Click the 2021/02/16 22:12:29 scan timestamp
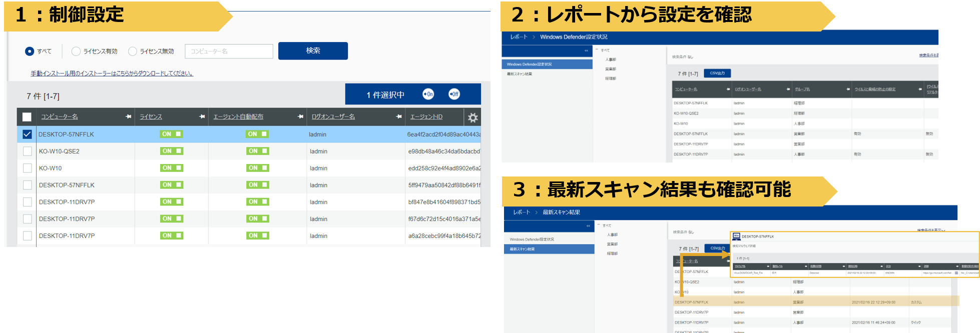Image resolution: width=980 pixels, height=333 pixels. tap(873, 302)
